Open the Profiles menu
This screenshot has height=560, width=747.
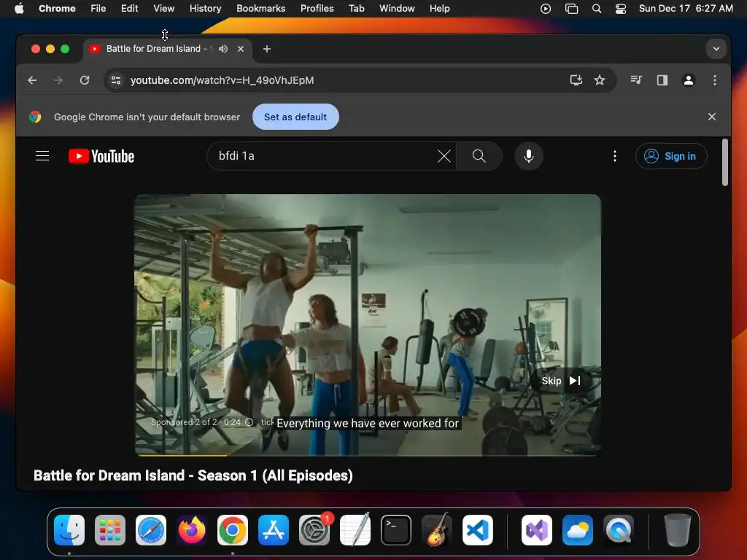coord(317,8)
